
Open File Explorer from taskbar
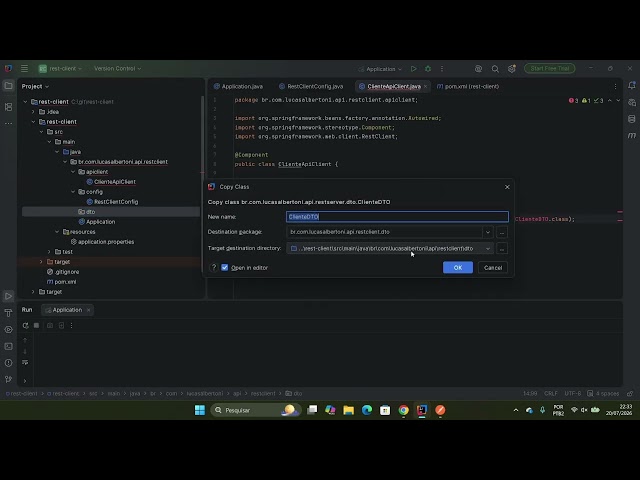click(349, 410)
